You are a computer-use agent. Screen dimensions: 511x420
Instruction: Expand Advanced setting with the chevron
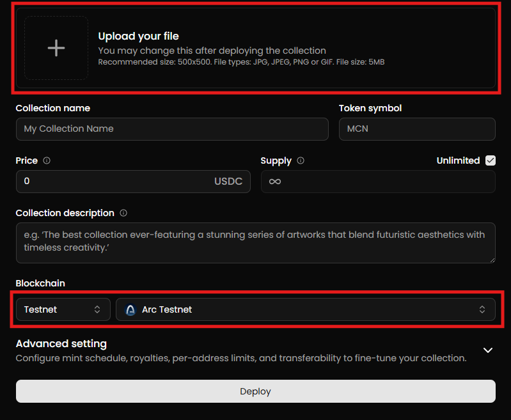click(488, 350)
